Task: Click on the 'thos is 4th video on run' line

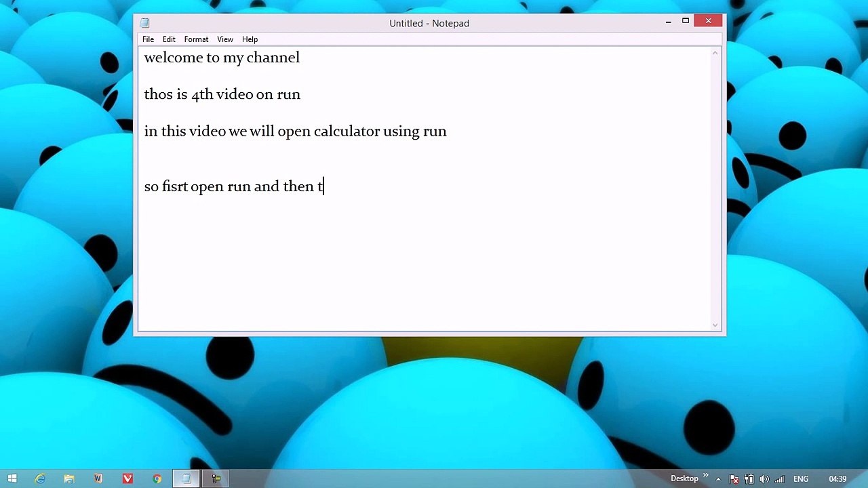Action: pos(222,94)
